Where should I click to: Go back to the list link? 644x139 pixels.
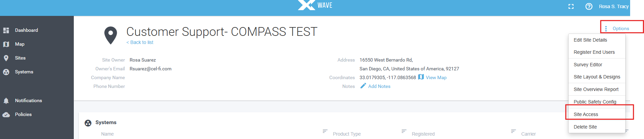point(140,42)
